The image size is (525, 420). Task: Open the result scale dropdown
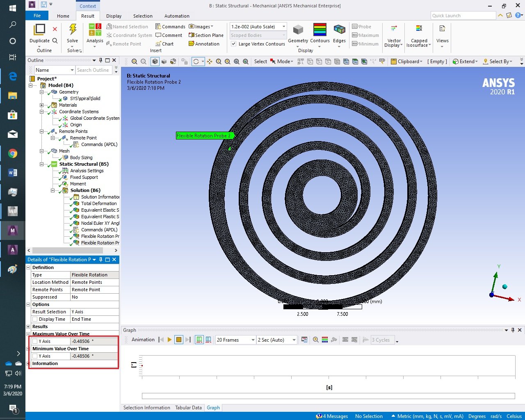[x=283, y=27]
